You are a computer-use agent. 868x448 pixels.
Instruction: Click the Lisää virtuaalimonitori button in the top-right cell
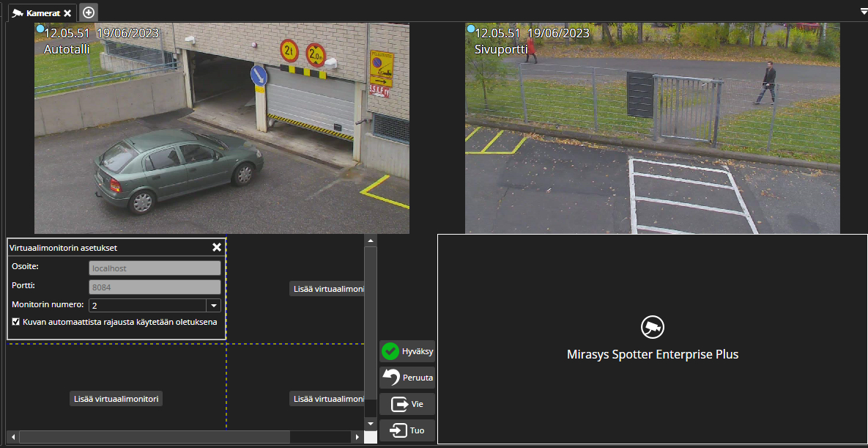[x=327, y=289]
